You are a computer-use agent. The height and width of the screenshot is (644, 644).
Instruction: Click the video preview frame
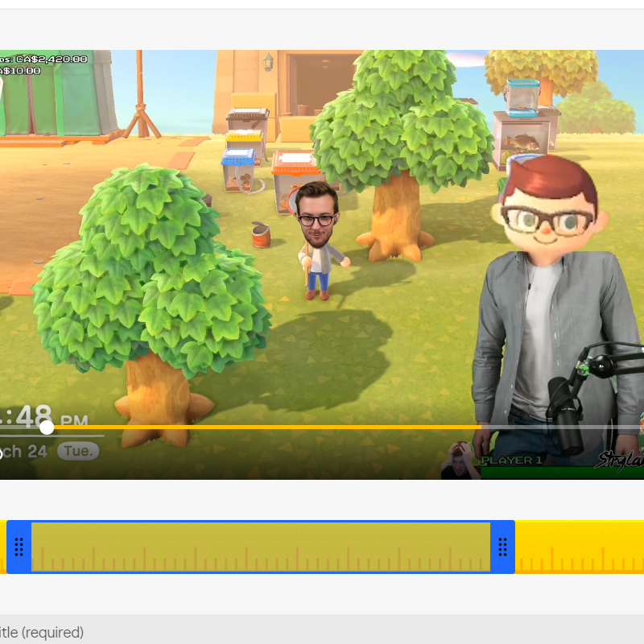322,265
